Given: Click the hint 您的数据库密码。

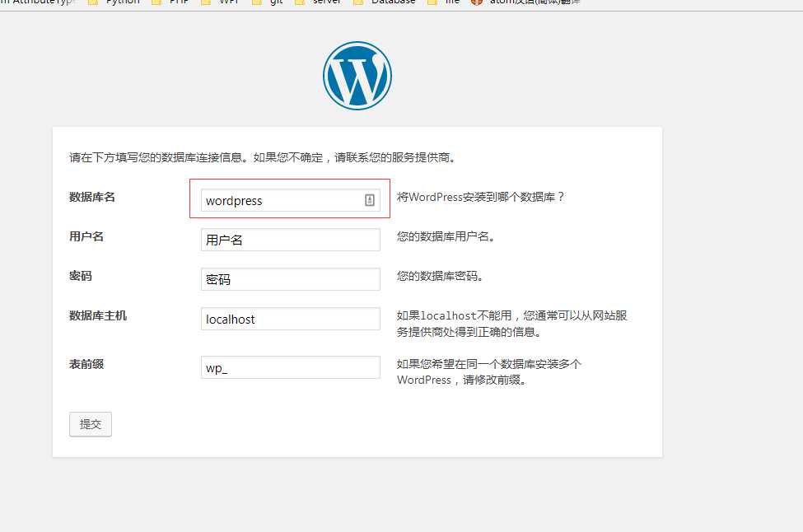Looking at the screenshot, I should (x=440, y=276).
